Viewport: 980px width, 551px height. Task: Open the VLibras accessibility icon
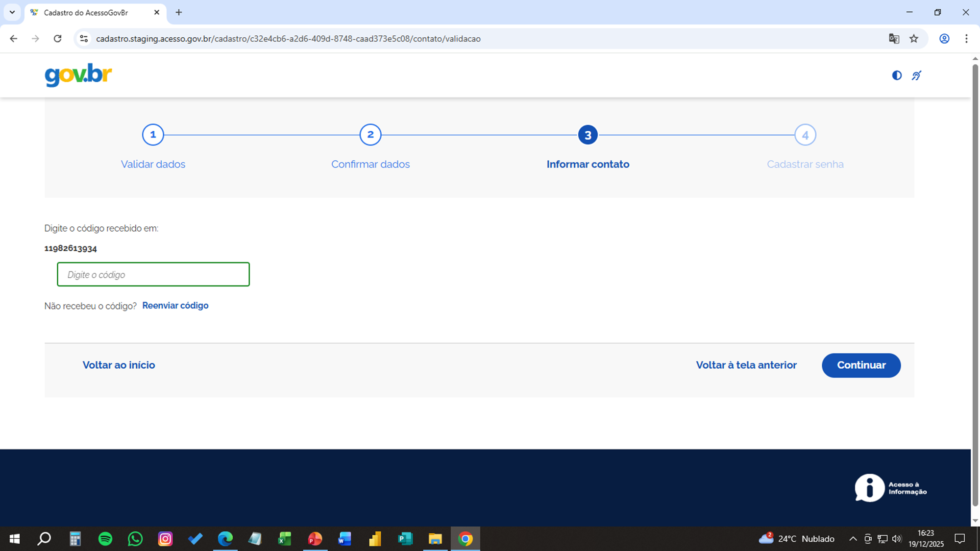916,75
